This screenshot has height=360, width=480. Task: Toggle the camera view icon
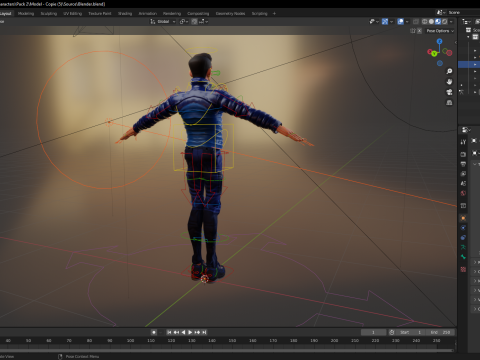click(449, 92)
